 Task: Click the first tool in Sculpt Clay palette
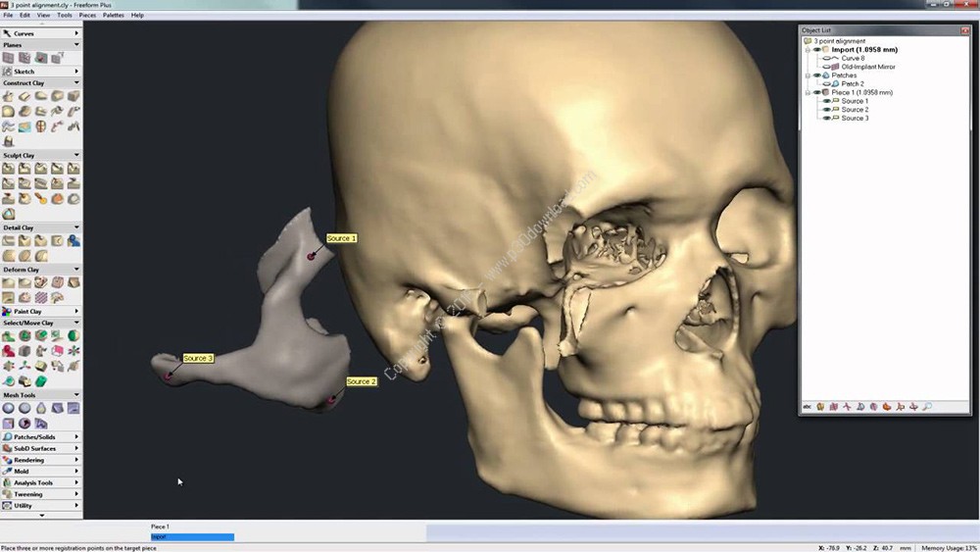click(x=8, y=169)
